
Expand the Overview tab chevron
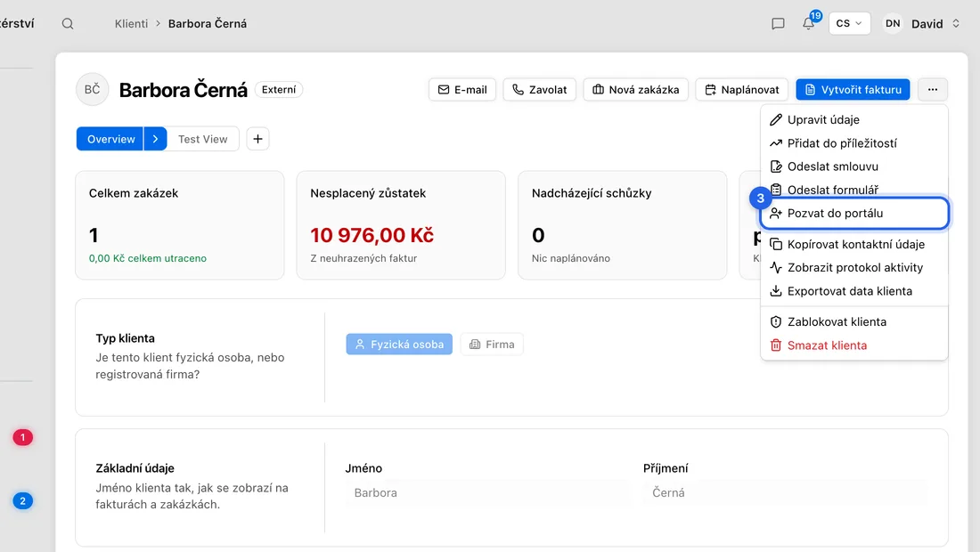156,139
